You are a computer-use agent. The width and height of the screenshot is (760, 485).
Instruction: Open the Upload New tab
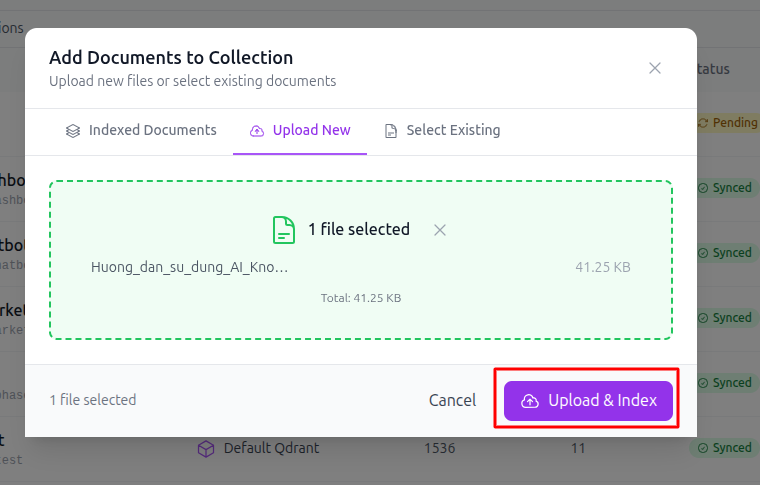[x=300, y=130]
